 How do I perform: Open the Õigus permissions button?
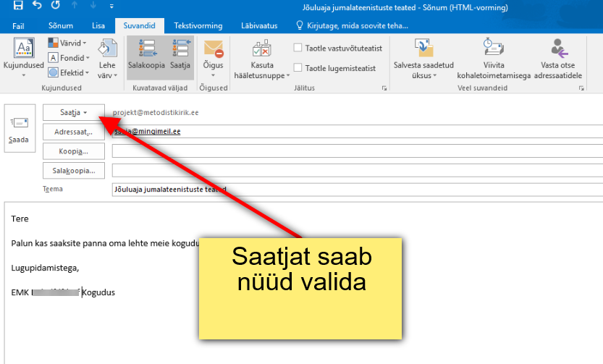point(213,58)
